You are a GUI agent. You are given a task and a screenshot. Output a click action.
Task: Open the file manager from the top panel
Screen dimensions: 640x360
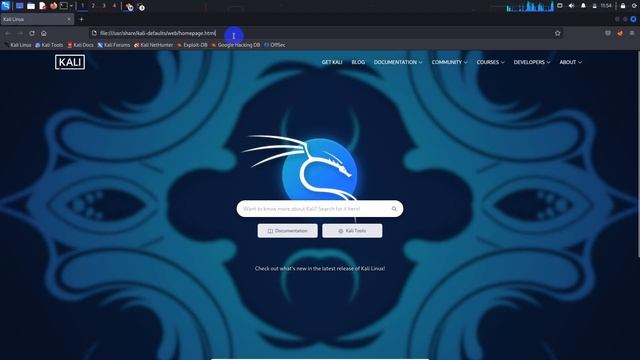click(x=31, y=6)
